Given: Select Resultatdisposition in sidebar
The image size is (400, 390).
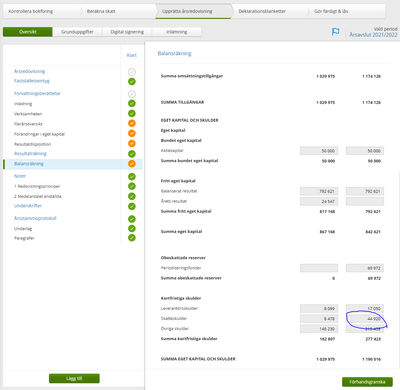Looking at the screenshot, I should 32,144.
